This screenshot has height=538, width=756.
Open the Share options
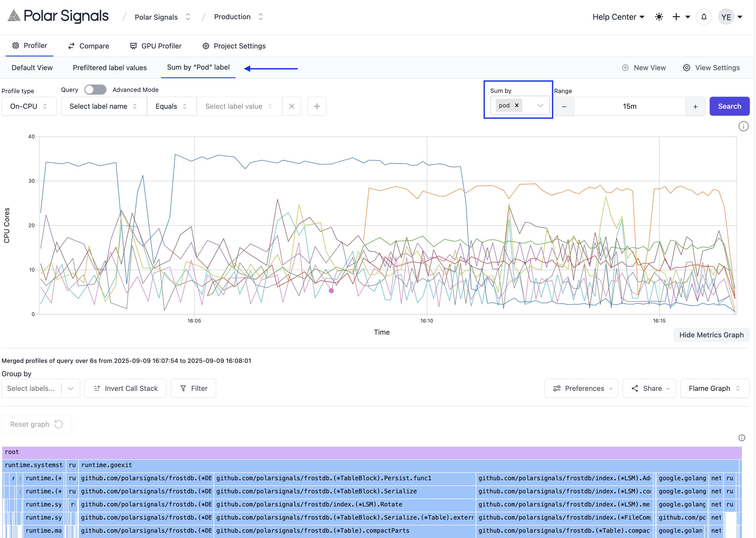(649, 388)
